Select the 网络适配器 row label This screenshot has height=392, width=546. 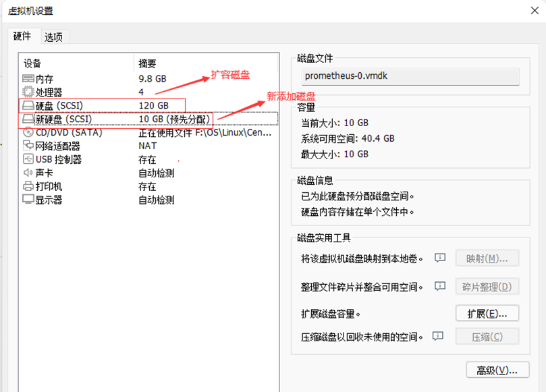(57, 146)
